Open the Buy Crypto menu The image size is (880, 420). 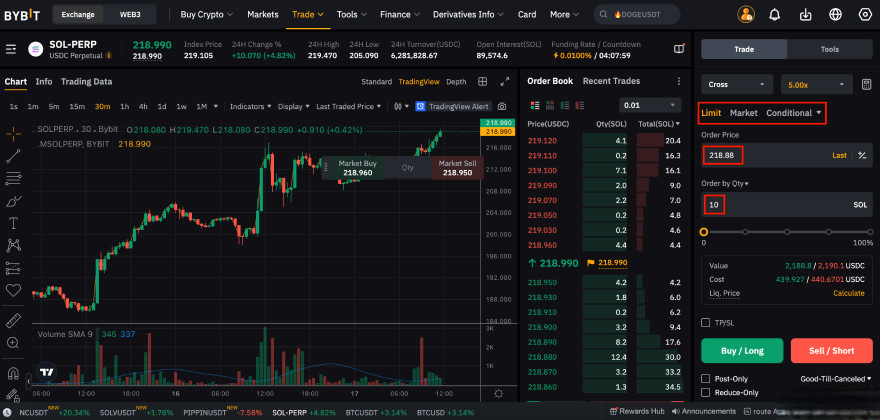click(x=207, y=15)
